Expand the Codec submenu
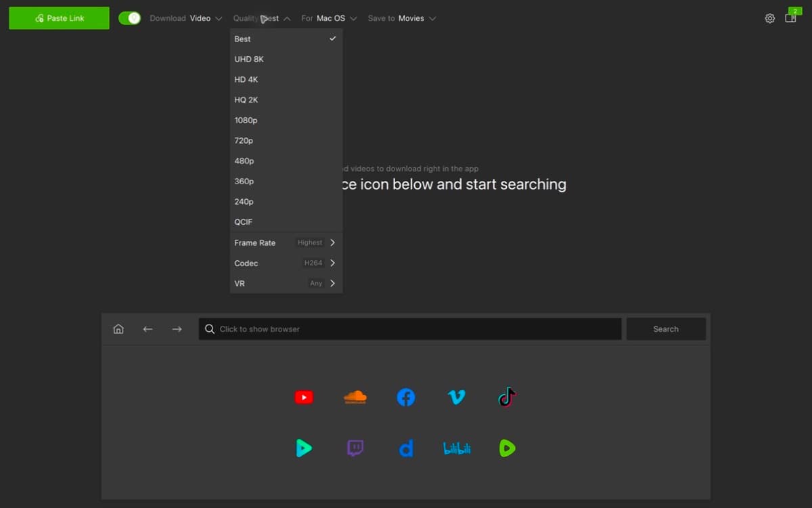Image resolution: width=812 pixels, height=508 pixels. tap(286, 263)
